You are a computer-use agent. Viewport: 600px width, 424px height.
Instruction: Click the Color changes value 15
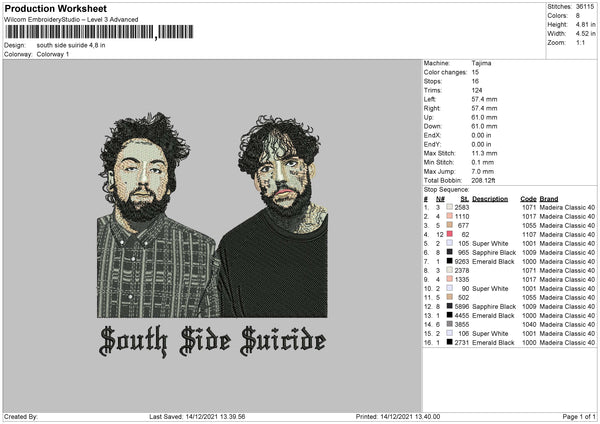pos(475,72)
